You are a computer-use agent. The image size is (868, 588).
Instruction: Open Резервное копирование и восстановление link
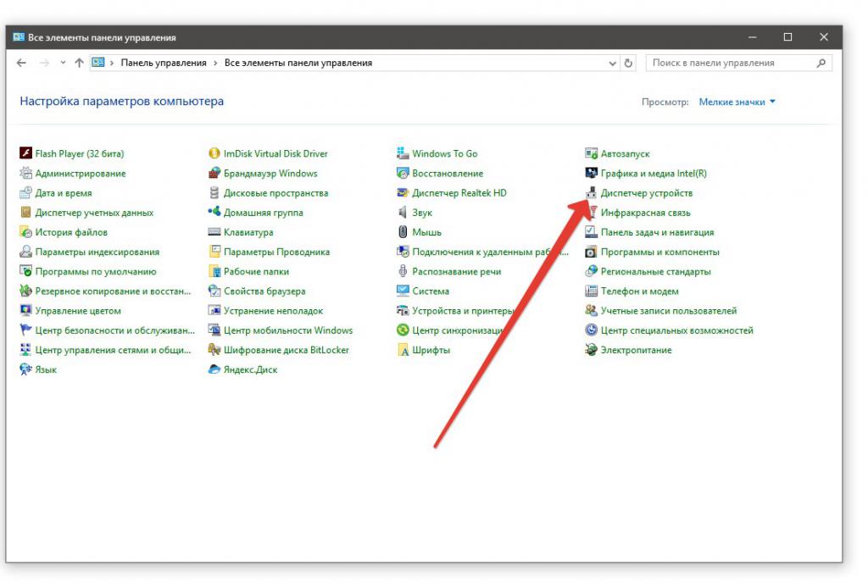point(113,291)
